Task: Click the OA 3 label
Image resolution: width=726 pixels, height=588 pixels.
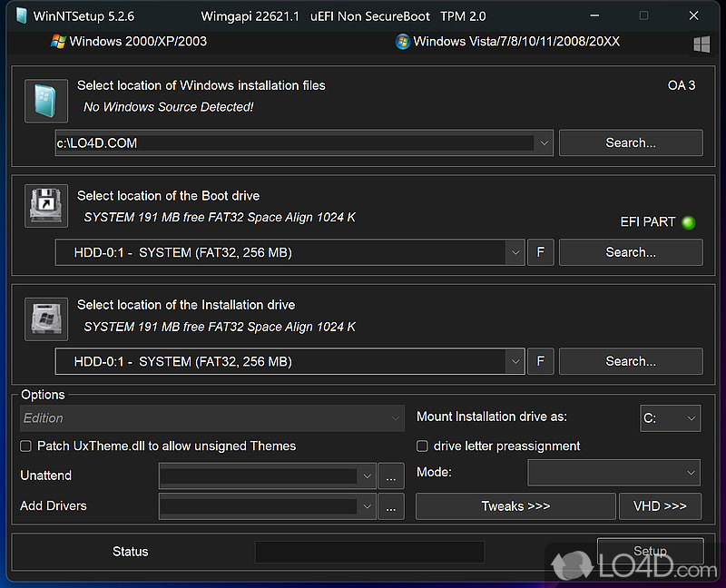Action: 682,85
